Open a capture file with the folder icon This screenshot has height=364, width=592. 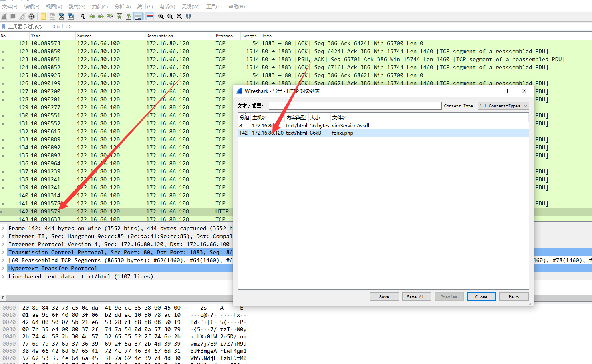pos(43,16)
